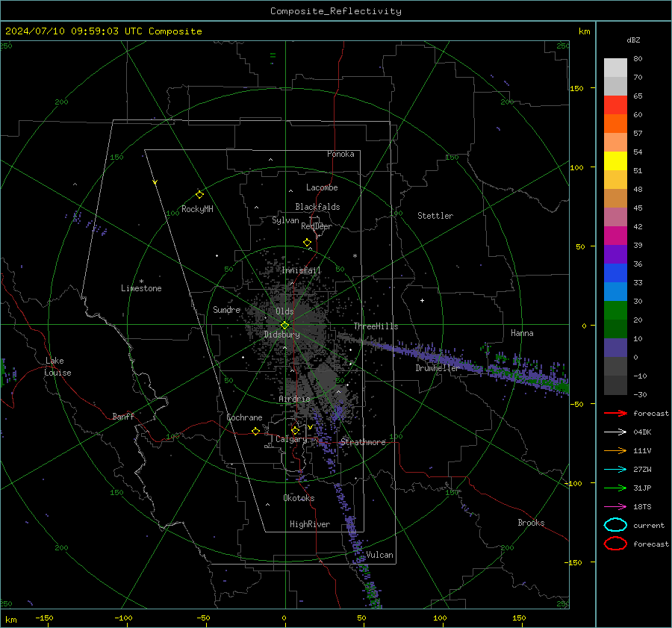Click the blue 36-33 dBZ swatch
This screenshot has height=628, width=672.
(615, 273)
